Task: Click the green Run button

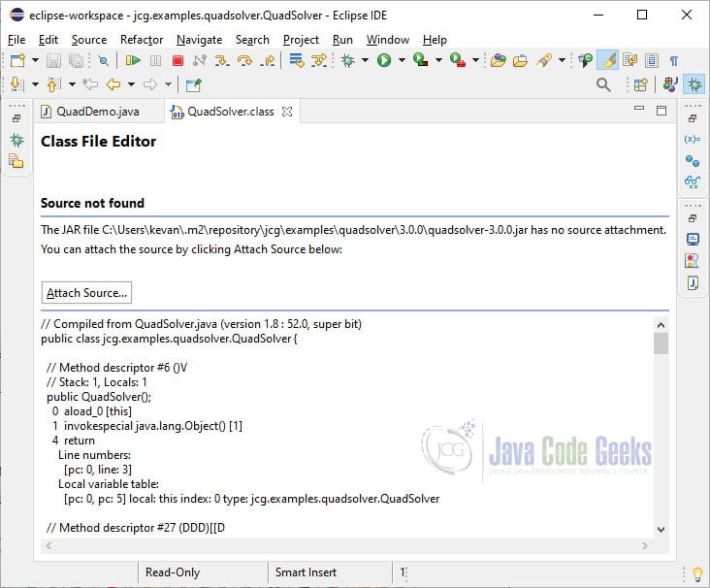Action: 384,60
